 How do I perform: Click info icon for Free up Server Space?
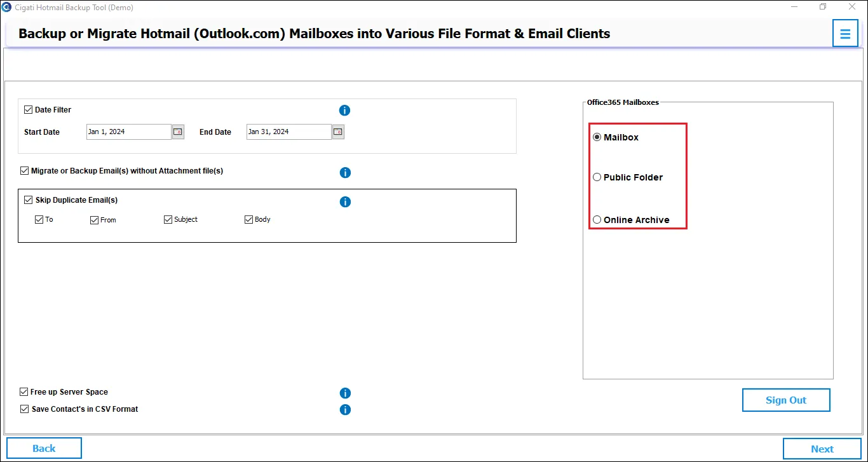[x=345, y=393]
